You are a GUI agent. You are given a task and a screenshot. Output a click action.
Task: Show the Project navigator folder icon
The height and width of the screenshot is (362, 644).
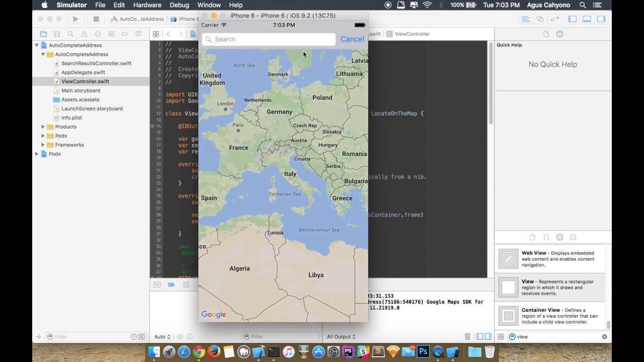(x=43, y=34)
